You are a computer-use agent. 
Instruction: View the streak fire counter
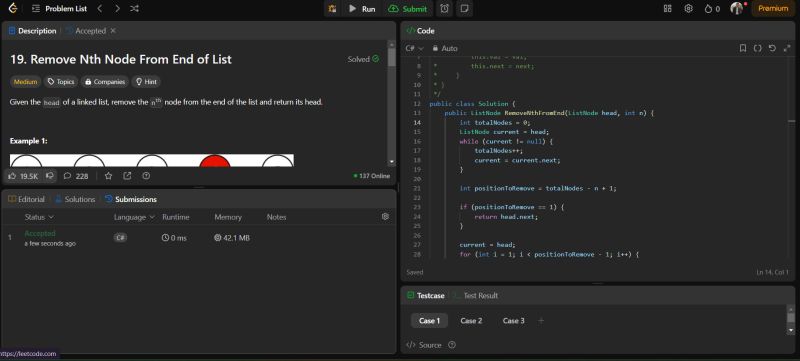coord(712,9)
